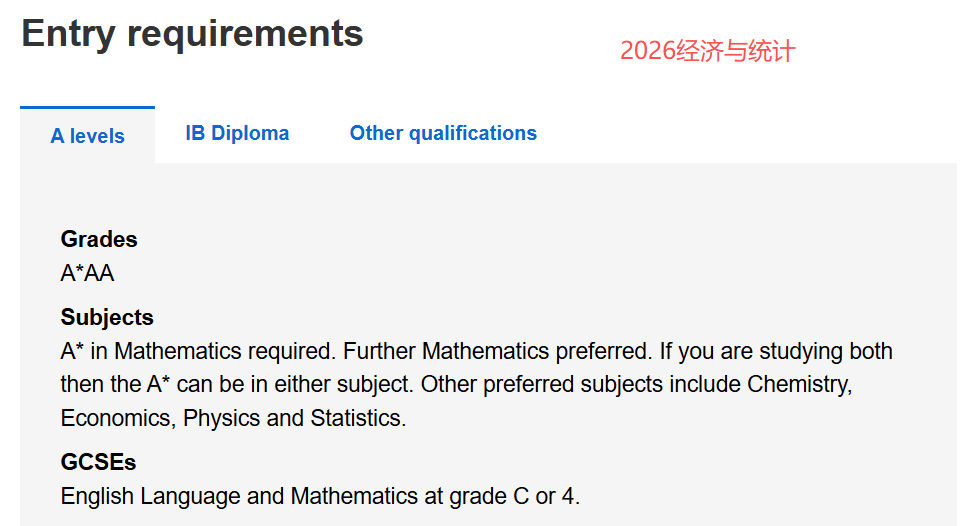Click the Grades subheading
965x526 pixels.
pyautogui.click(x=99, y=239)
